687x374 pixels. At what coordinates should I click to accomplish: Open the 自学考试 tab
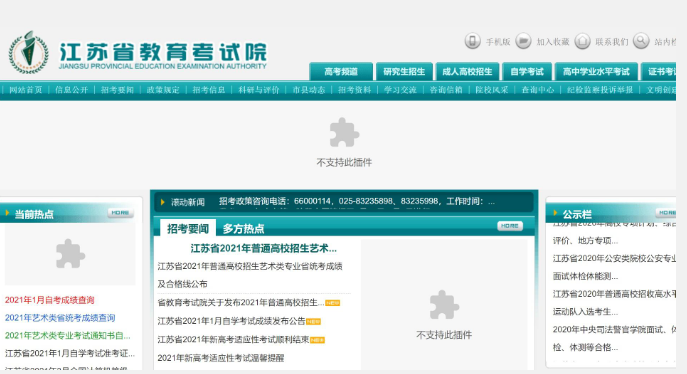pos(527,72)
